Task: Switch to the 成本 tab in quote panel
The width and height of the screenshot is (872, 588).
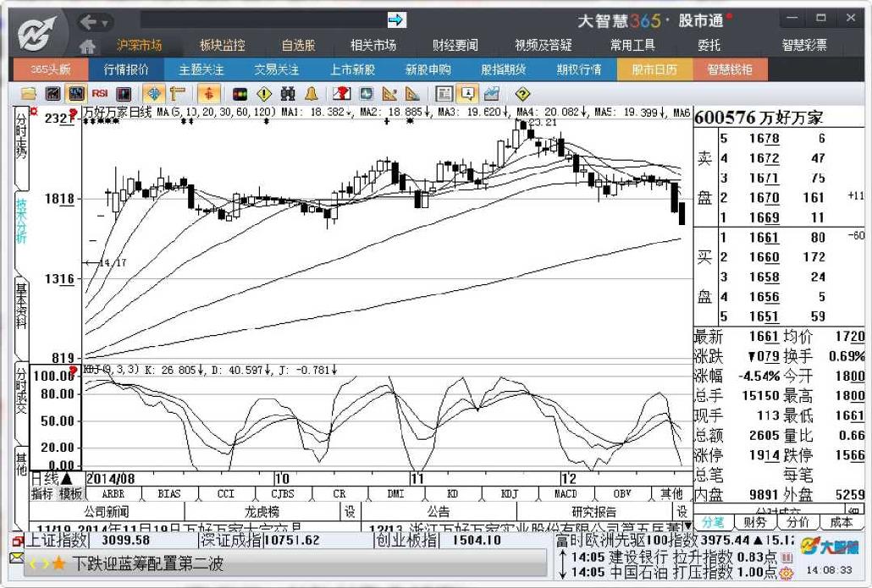Action: pos(841,522)
